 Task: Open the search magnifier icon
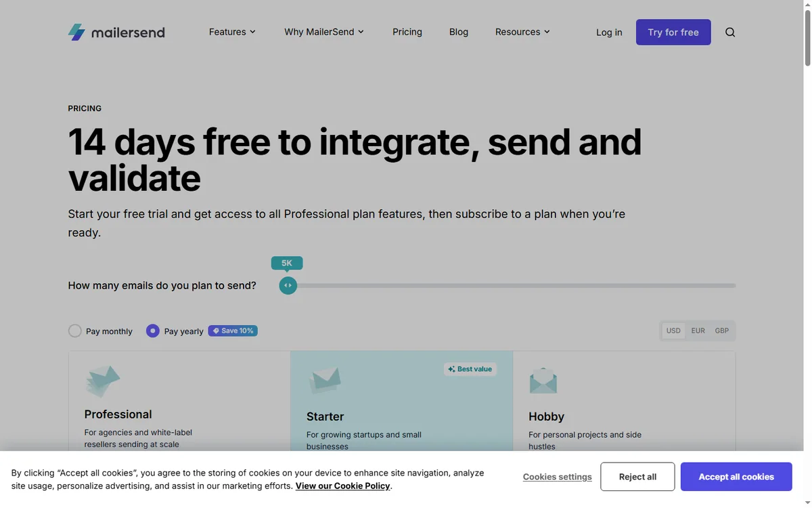[x=730, y=32]
